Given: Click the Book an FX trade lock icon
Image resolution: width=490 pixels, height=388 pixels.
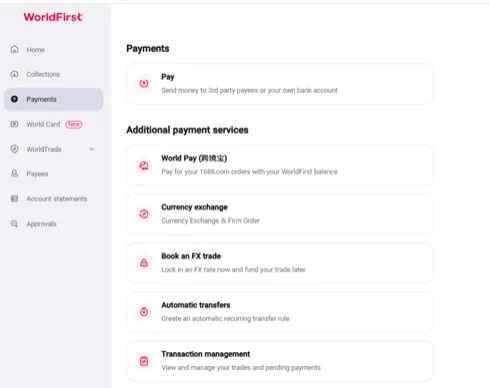Looking at the screenshot, I should click(x=144, y=263).
